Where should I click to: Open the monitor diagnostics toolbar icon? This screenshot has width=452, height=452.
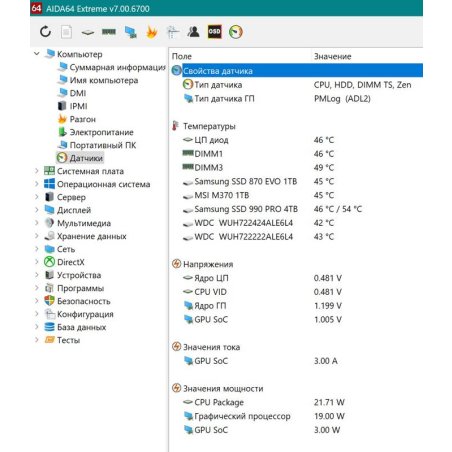130,32
